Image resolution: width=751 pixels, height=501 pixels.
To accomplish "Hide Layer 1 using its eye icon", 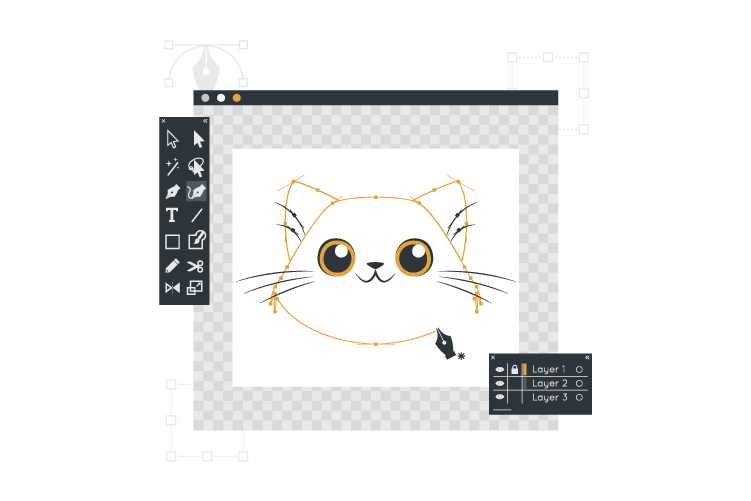I will 500,369.
